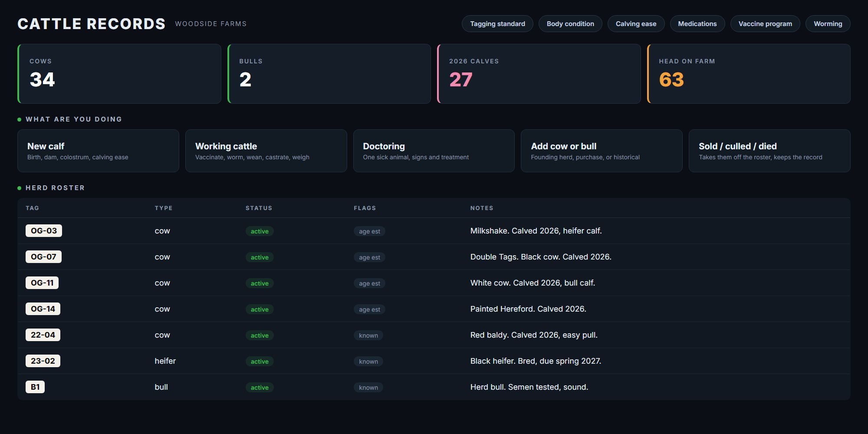Open tag 23-02 in the roster
Image resolution: width=868 pixels, height=434 pixels.
tap(43, 361)
